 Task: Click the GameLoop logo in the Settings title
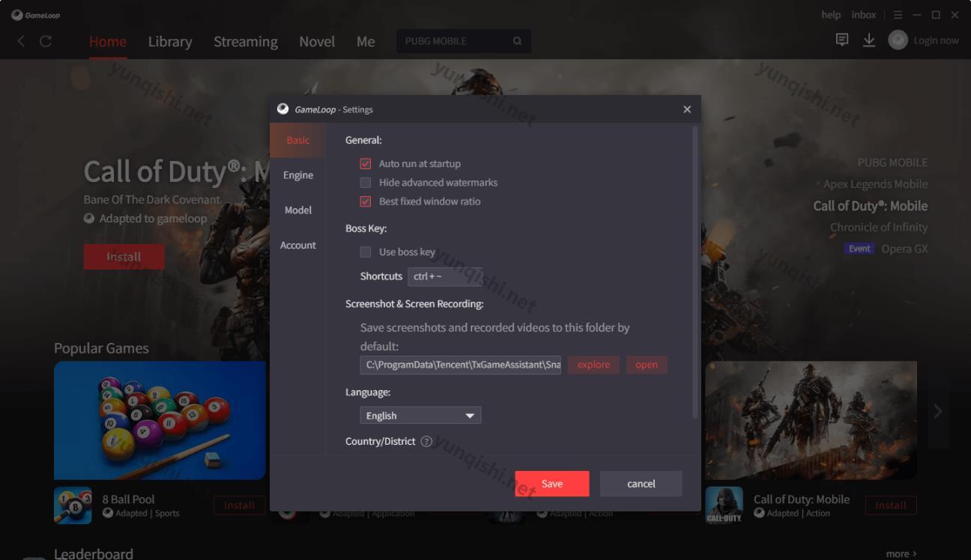(282, 109)
